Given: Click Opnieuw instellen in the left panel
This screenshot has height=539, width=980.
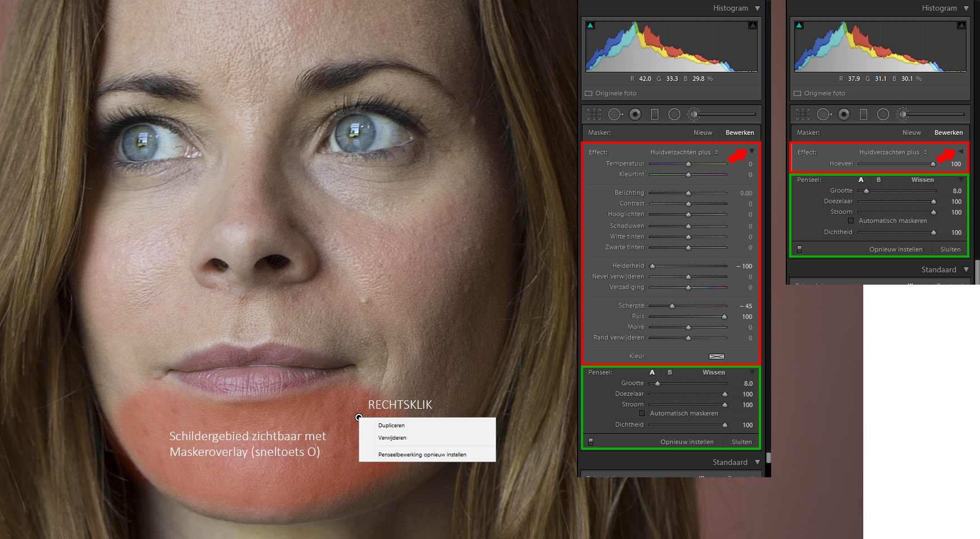Looking at the screenshot, I should [686, 442].
